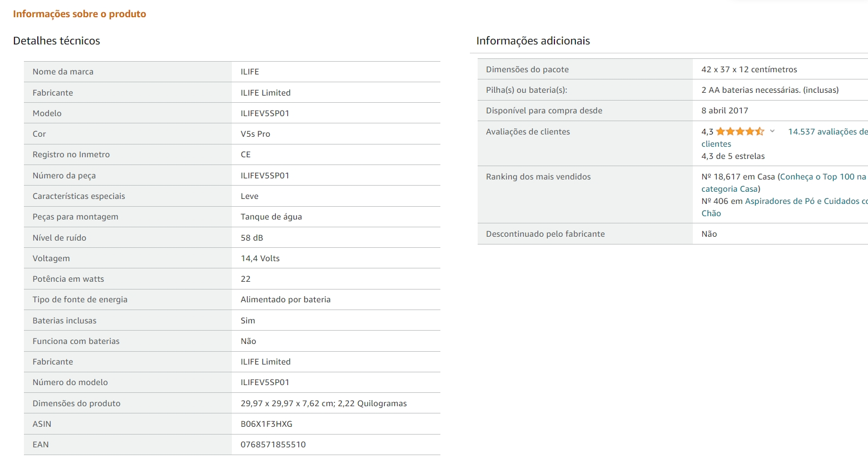The width and height of the screenshot is (868, 459).
Task: Click the Ranking dos mais vendidos label
Action: pos(538,177)
